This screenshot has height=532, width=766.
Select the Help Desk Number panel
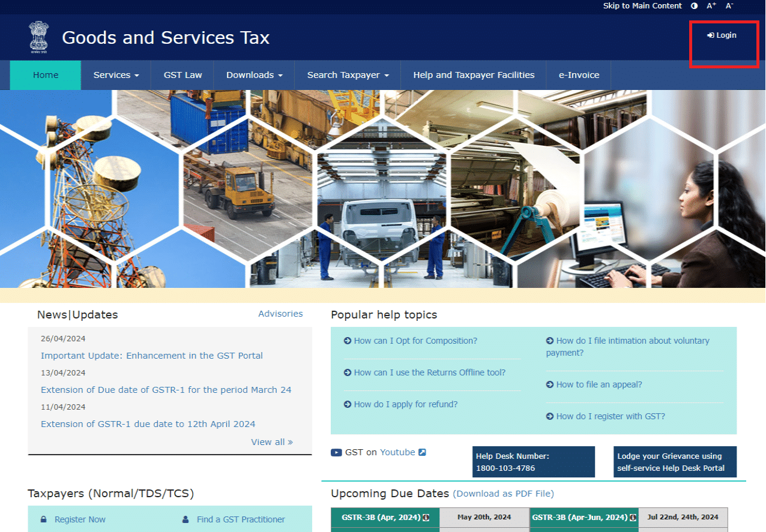[533, 462]
